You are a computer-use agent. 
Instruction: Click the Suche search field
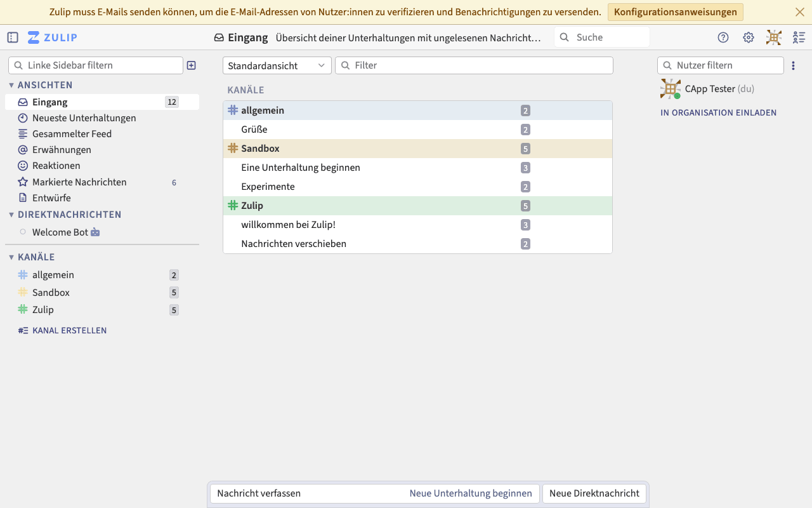[602, 37]
